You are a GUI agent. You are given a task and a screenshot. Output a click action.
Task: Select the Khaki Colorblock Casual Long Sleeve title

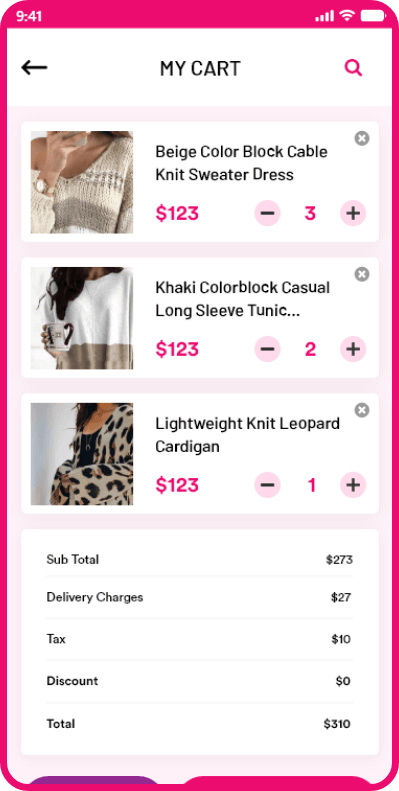tap(243, 299)
